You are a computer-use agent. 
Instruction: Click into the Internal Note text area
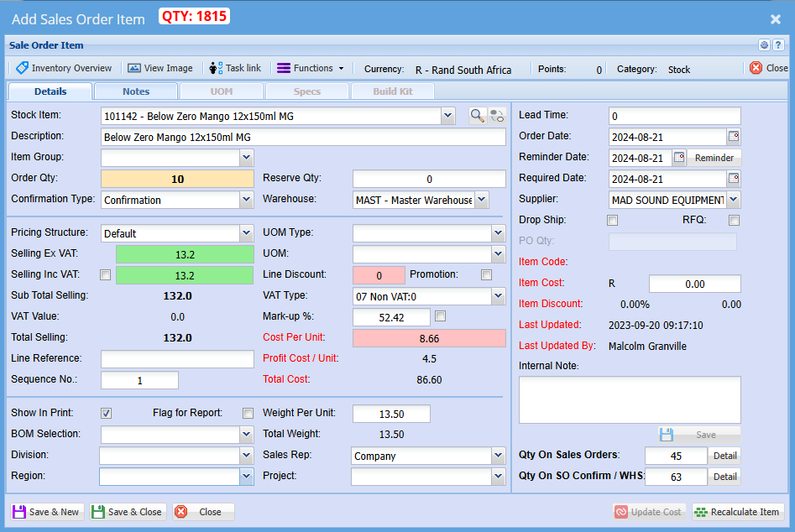click(630, 399)
